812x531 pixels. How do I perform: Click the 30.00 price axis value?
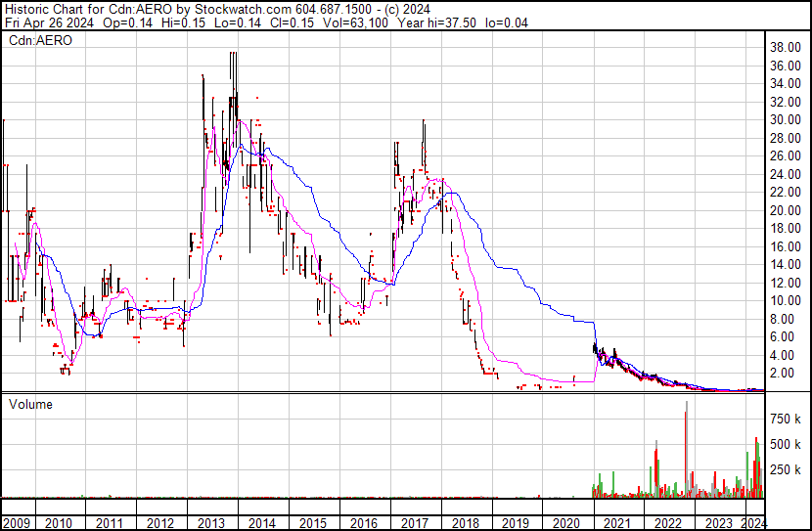pos(785,120)
